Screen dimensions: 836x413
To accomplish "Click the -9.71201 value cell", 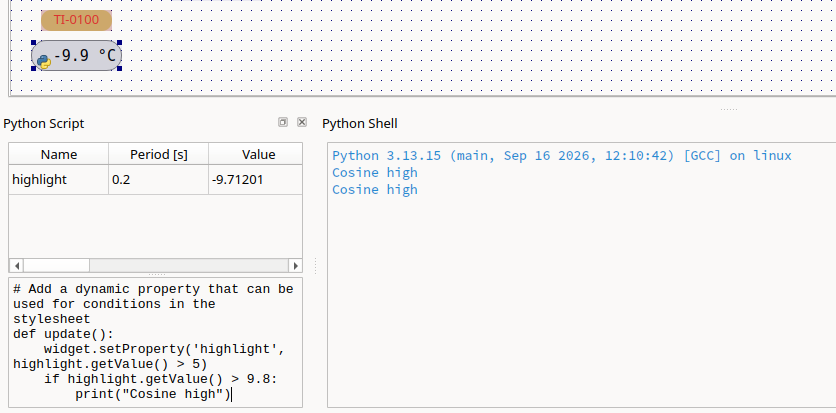I will tap(255, 180).
